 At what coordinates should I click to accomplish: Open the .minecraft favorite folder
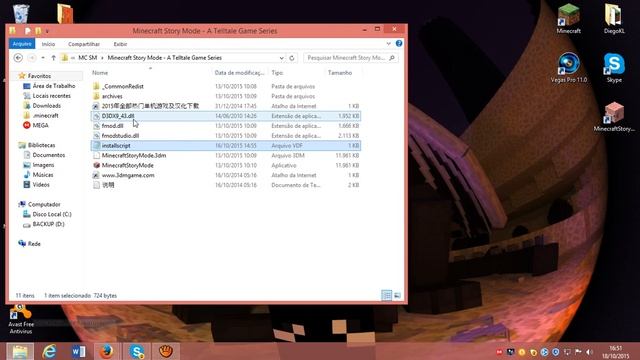pyautogui.click(x=45, y=116)
